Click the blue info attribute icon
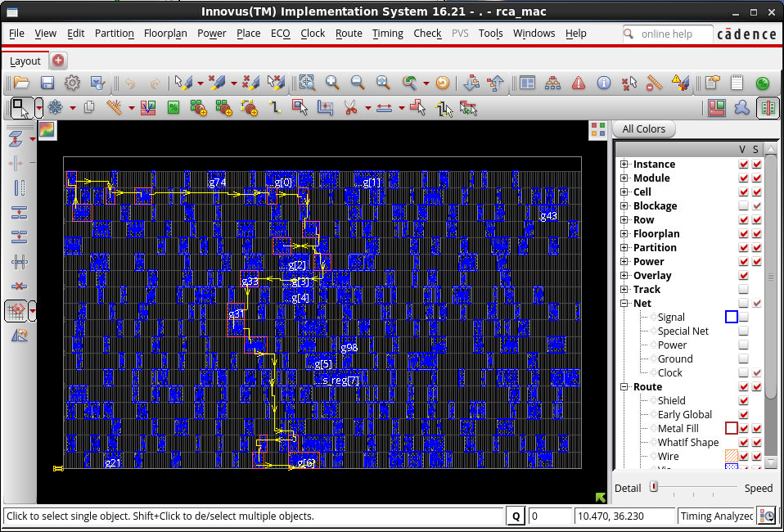Viewport: 784px width, 532px height. pos(604,83)
